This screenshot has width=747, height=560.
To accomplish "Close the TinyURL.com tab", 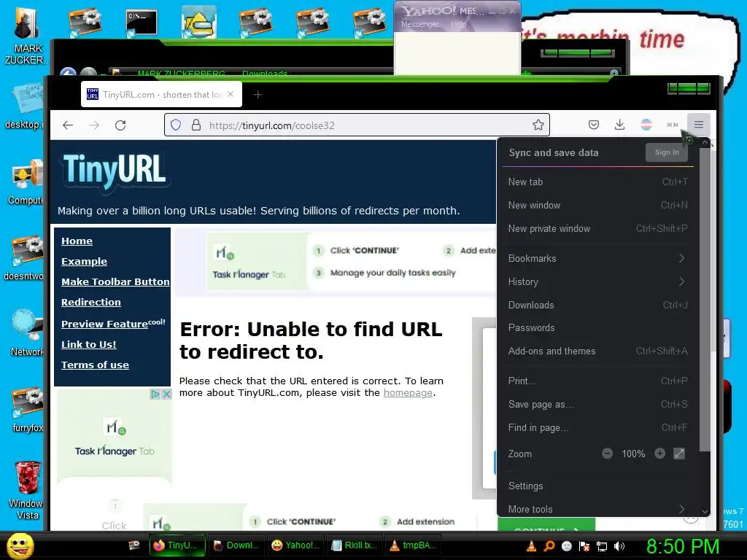I will pos(231,94).
